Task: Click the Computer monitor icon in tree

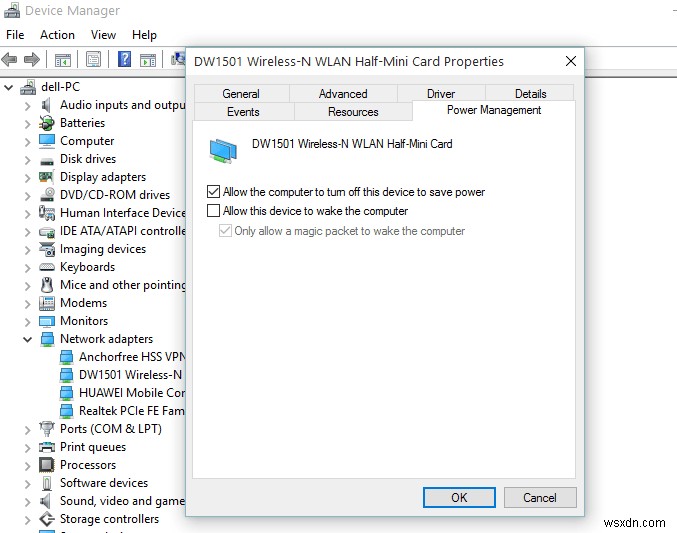Action: (x=47, y=141)
